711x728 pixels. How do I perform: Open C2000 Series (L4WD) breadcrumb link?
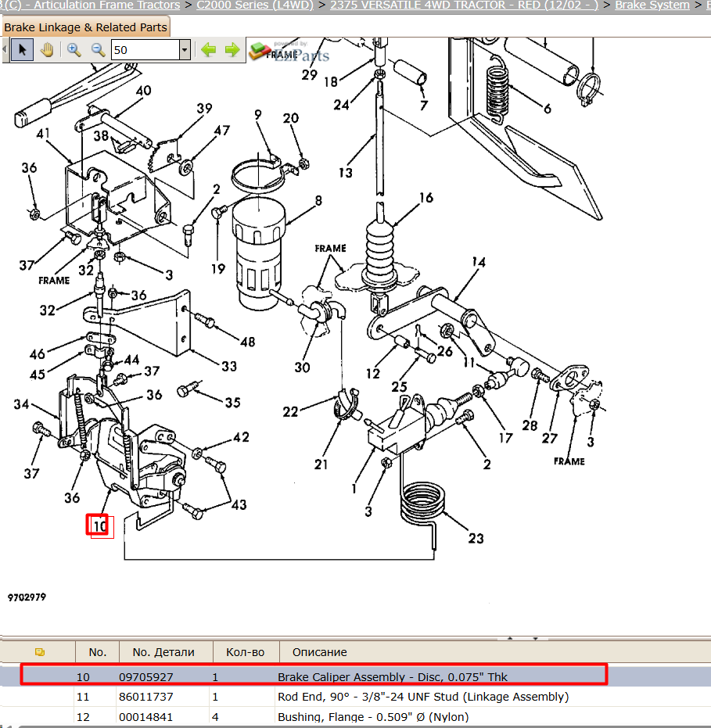click(255, 5)
